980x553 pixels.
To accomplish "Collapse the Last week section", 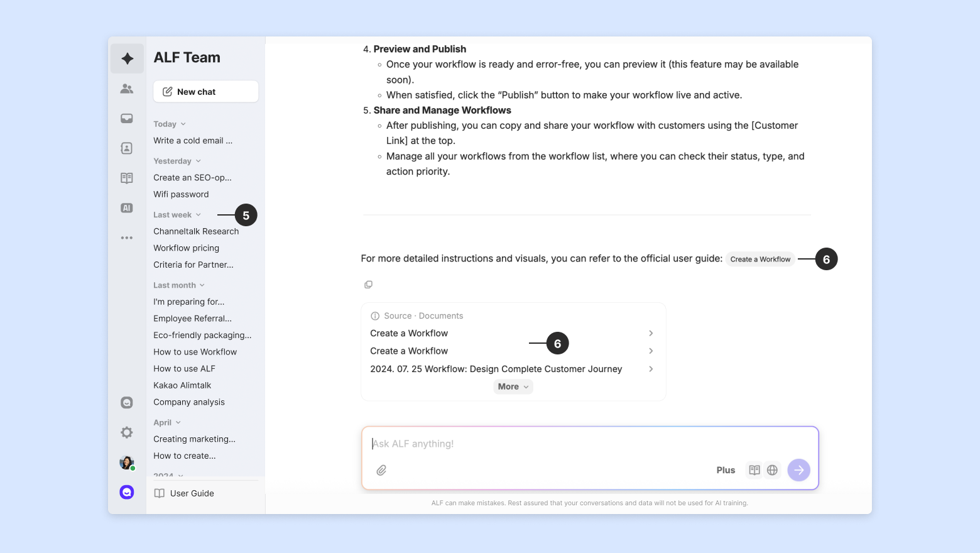I will (177, 215).
